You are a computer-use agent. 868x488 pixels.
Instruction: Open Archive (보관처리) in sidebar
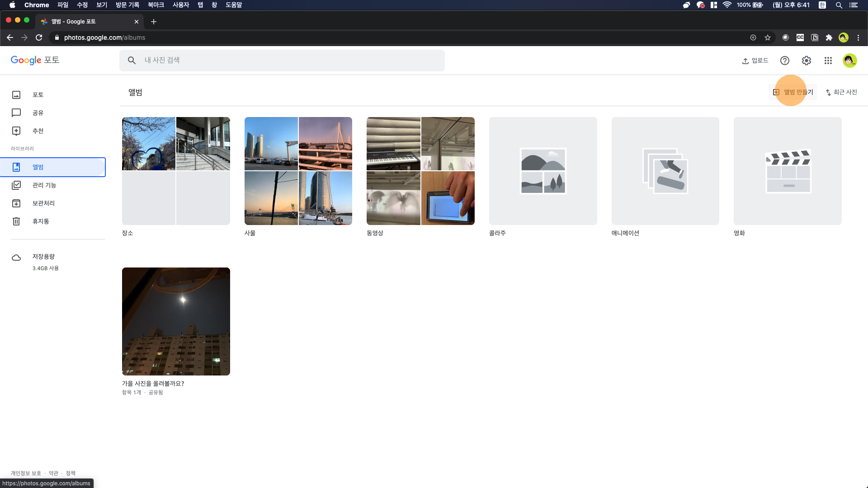point(43,203)
